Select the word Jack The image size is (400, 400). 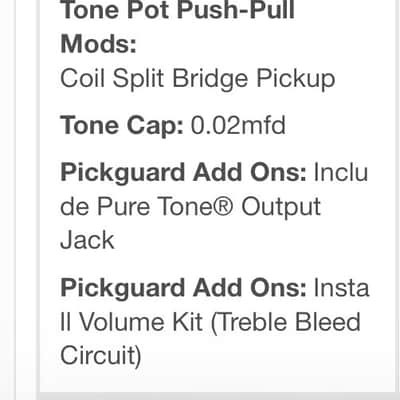click(x=87, y=240)
